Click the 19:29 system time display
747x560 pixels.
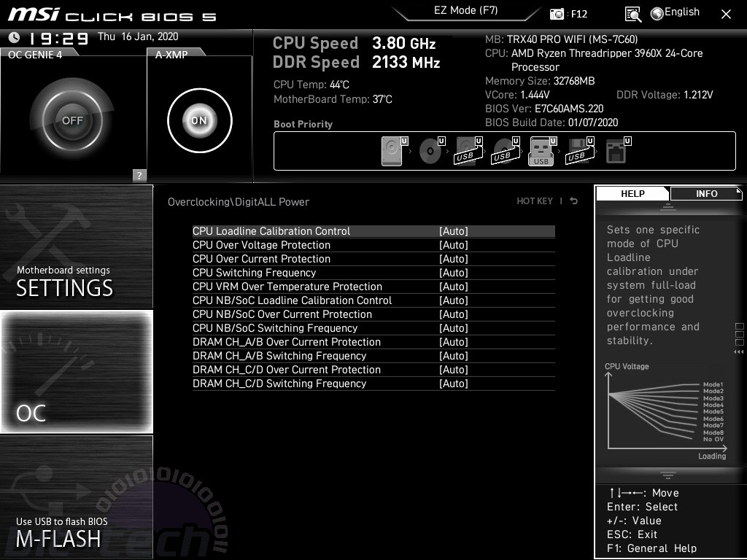click(58, 38)
